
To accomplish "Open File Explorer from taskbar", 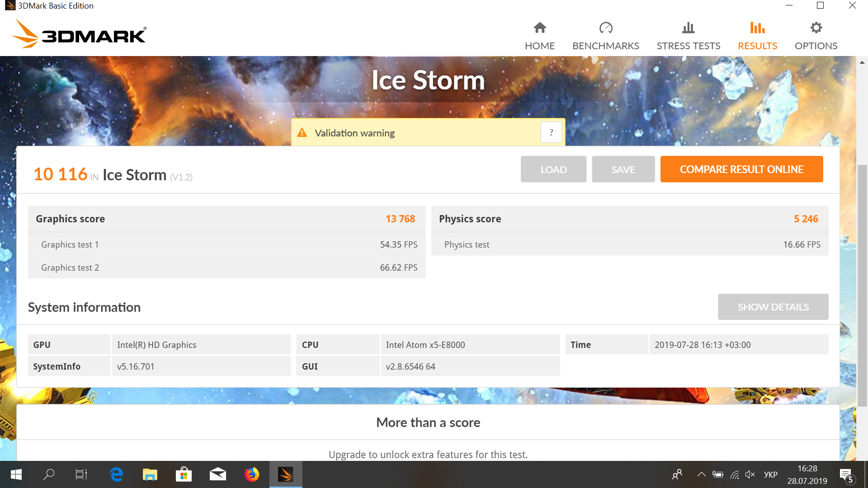I will [x=150, y=474].
